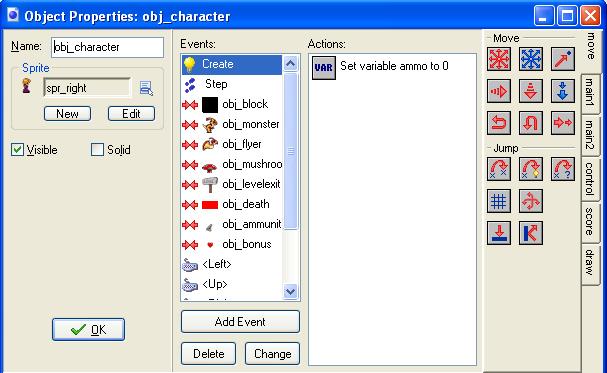Image resolution: width=607 pixels, height=373 pixels.
Task: Pick the Move to Contact action
Action: (499, 233)
